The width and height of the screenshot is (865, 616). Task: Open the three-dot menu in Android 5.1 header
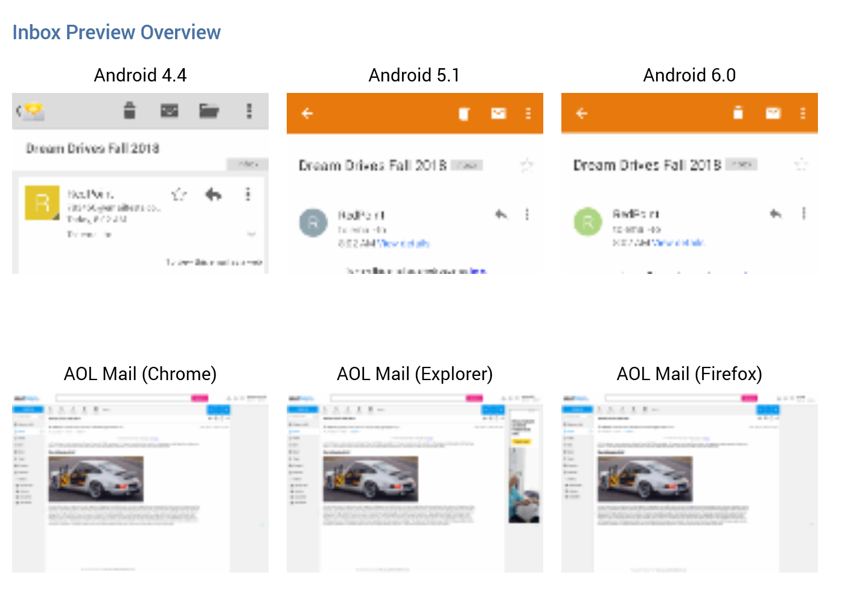coord(528,113)
